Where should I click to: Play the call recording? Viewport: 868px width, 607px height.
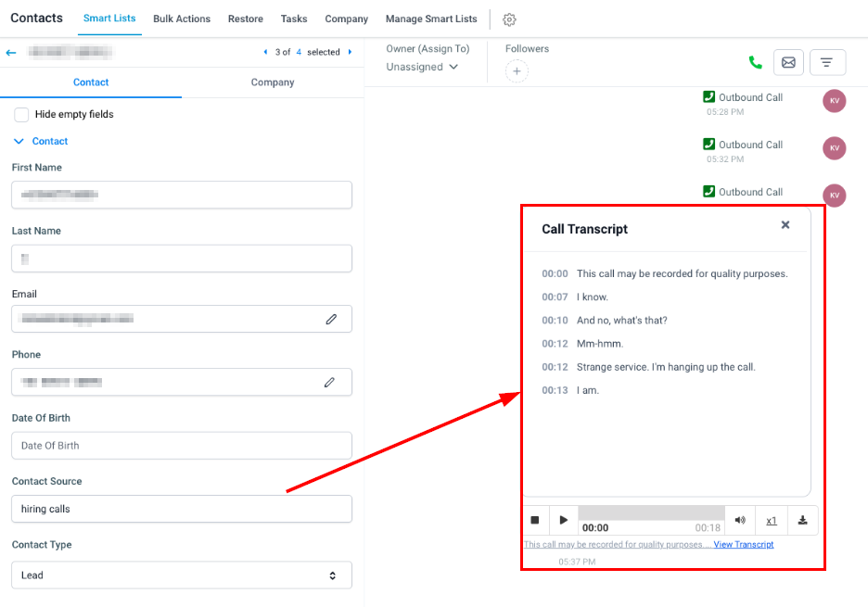(x=563, y=521)
